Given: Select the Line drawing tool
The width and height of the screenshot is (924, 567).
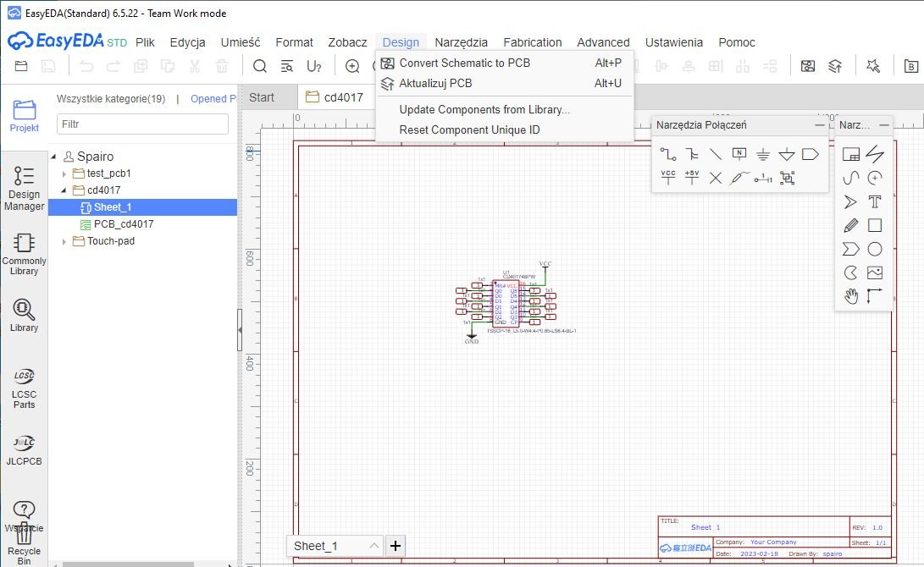Looking at the screenshot, I should pyautogui.click(x=875, y=154).
